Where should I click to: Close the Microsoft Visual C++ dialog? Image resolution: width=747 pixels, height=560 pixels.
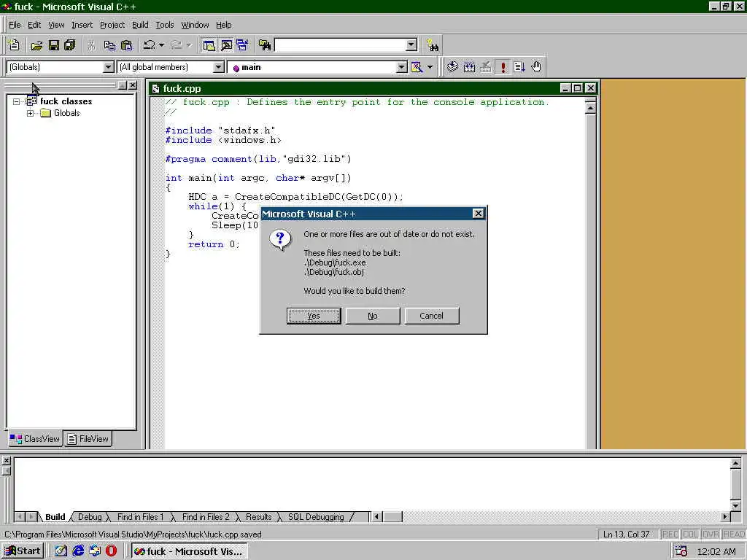point(479,214)
